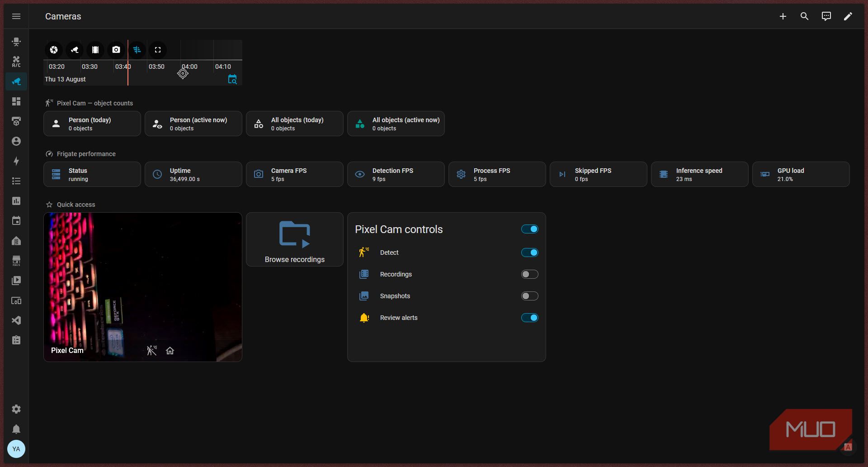Open the office chair dashboard in sidebar
868x467 pixels.
coord(16,42)
